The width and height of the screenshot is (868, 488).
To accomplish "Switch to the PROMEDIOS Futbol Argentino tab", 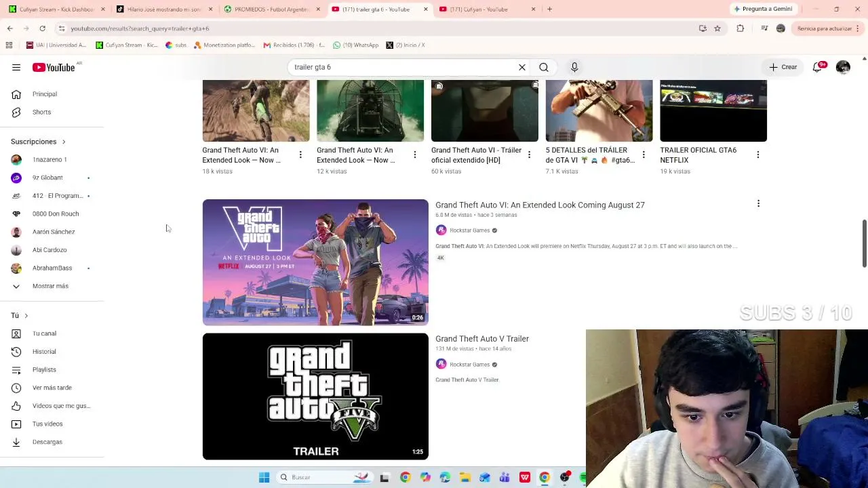I will click(x=271, y=9).
